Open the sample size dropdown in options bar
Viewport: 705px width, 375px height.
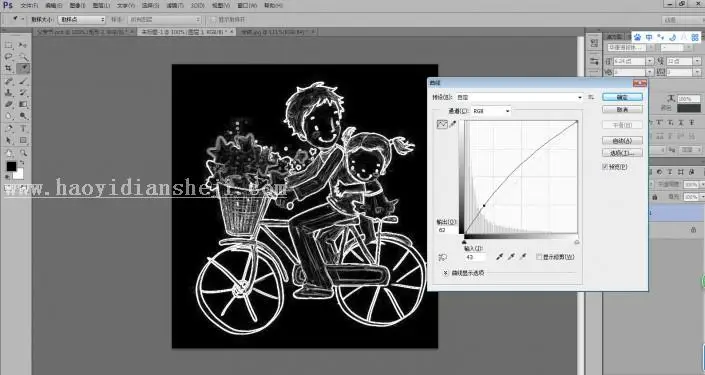(x=82, y=19)
